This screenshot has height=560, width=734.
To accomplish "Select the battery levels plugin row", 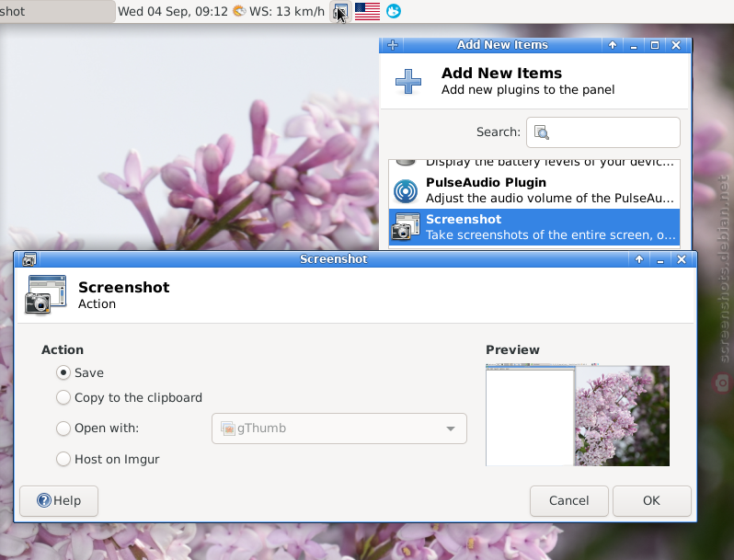I will (x=534, y=164).
